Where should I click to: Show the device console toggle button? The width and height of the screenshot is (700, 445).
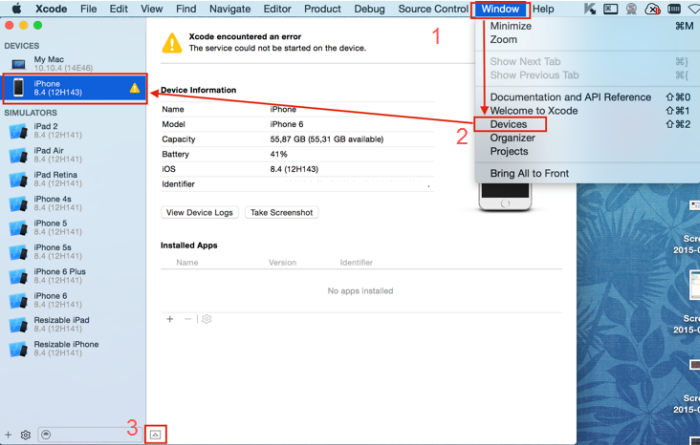[155, 434]
